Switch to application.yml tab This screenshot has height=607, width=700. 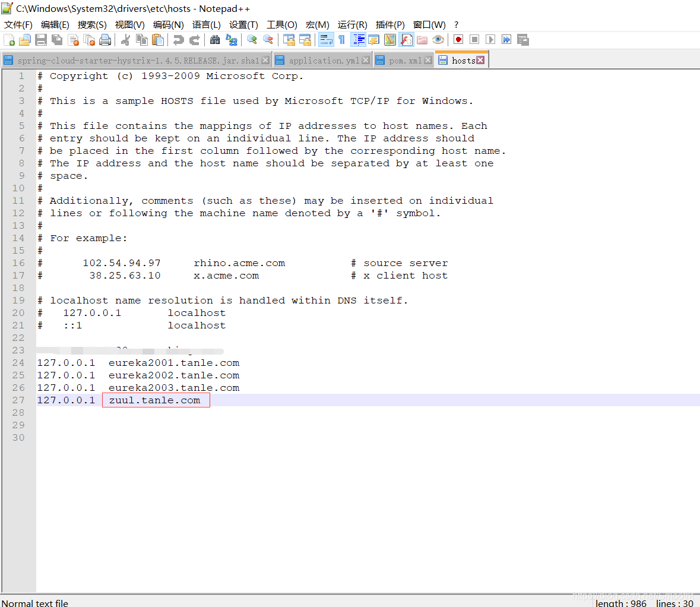(x=324, y=61)
